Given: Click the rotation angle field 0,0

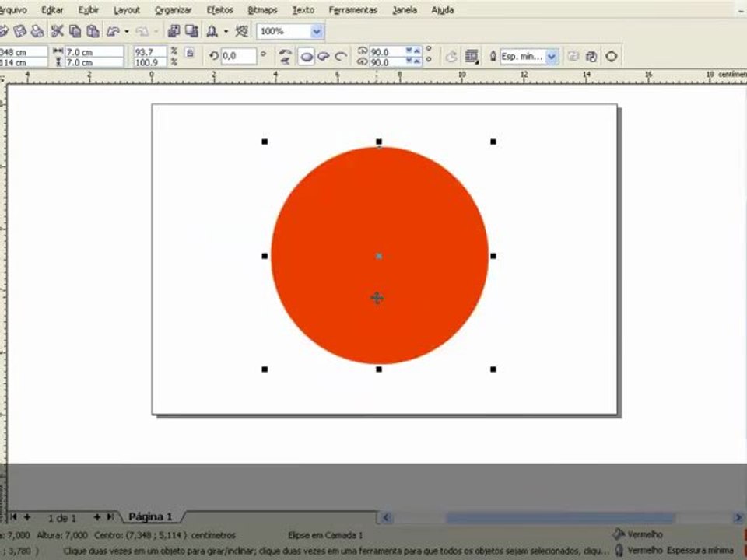Looking at the screenshot, I should (x=239, y=56).
